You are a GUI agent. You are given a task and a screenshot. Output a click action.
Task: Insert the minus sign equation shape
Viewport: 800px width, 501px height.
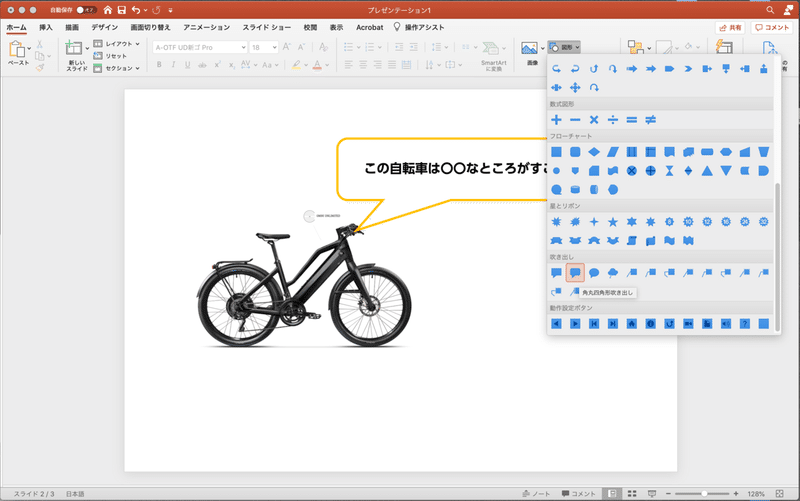pyautogui.click(x=575, y=120)
